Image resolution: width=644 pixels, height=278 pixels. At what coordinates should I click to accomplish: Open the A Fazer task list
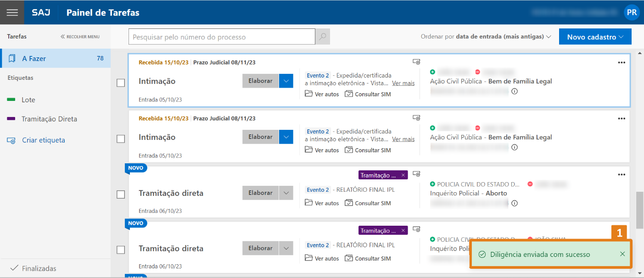(55, 58)
